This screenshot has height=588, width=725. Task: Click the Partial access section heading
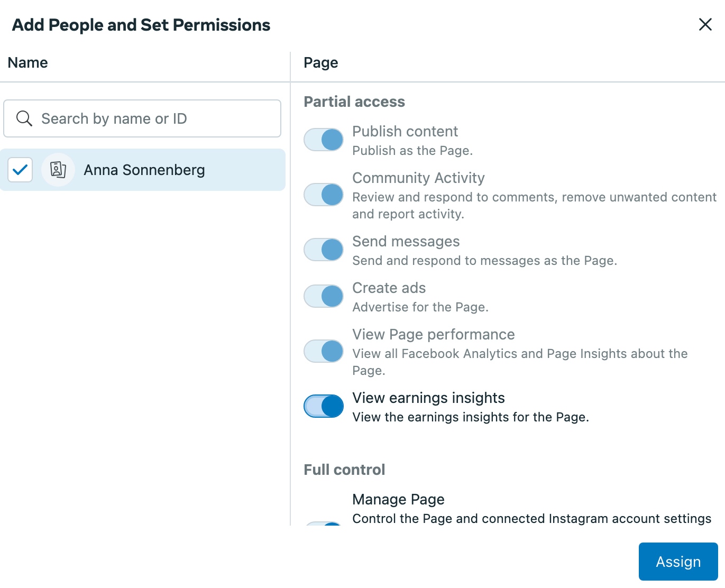coord(354,102)
